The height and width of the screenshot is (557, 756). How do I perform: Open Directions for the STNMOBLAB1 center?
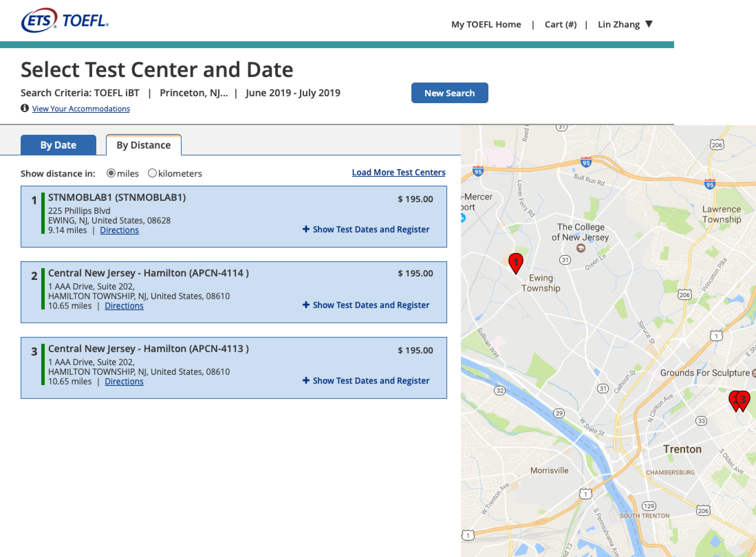[x=119, y=230]
